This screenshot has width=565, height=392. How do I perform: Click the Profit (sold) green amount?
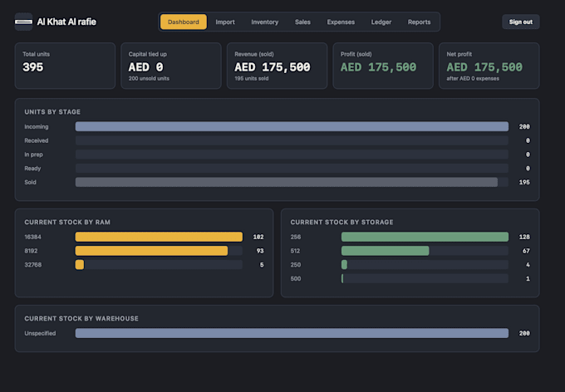click(x=378, y=67)
